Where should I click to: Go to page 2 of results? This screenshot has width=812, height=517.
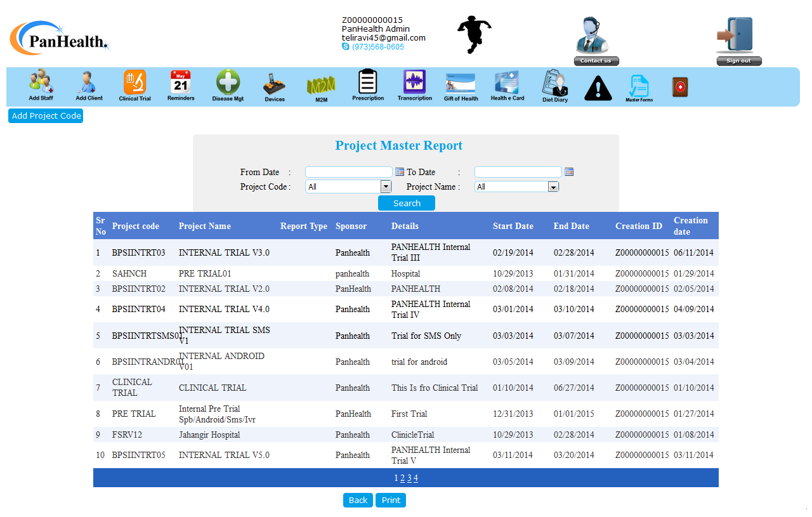point(402,478)
